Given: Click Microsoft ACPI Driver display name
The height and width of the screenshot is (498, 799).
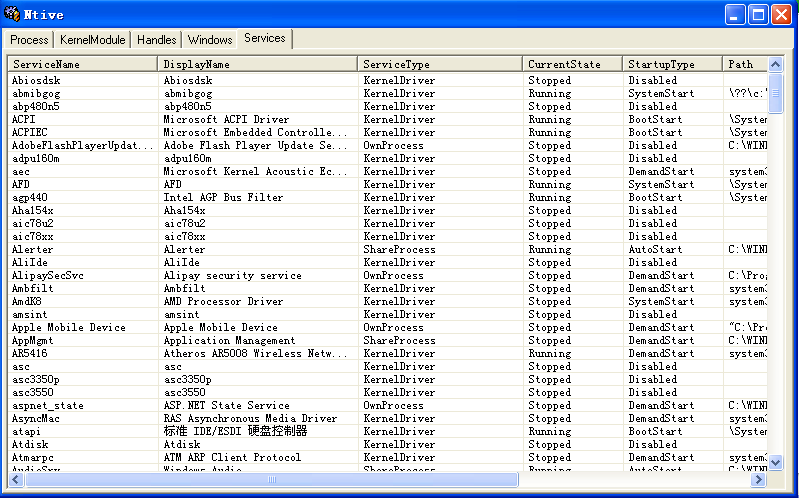Looking at the screenshot, I should coord(226,119).
